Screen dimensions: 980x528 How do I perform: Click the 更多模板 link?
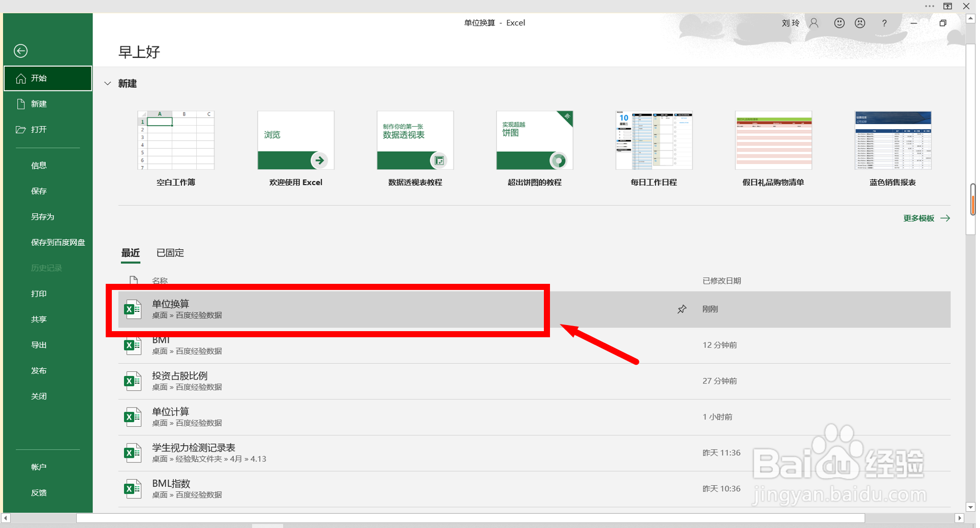coord(918,218)
